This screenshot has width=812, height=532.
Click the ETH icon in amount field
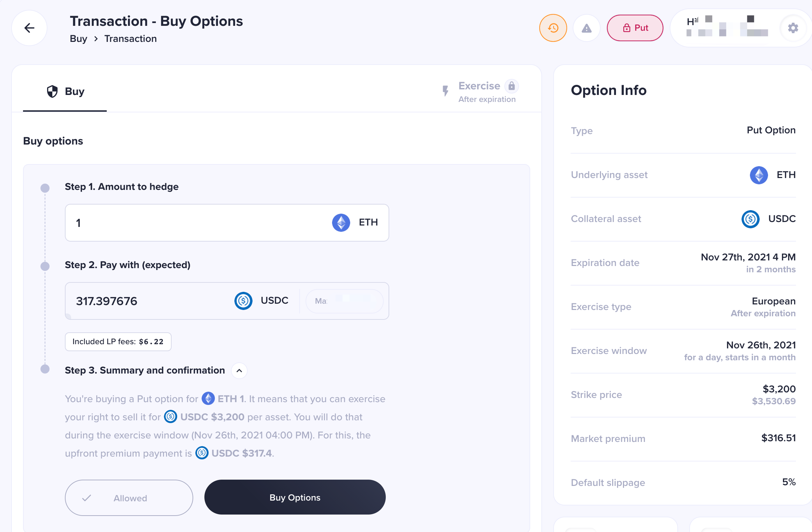pyautogui.click(x=341, y=223)
